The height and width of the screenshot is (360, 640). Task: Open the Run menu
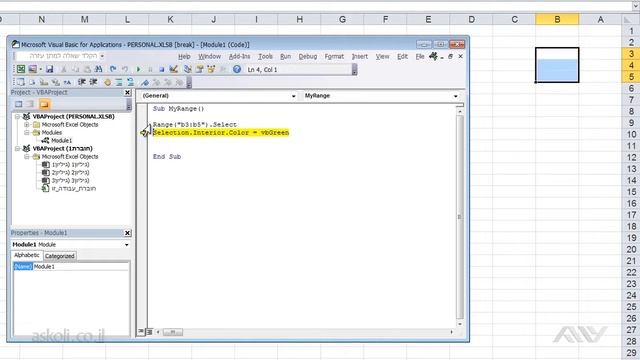285,56
